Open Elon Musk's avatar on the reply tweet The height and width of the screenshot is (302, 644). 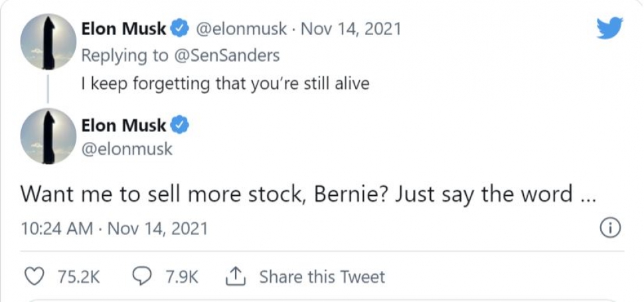47,40
